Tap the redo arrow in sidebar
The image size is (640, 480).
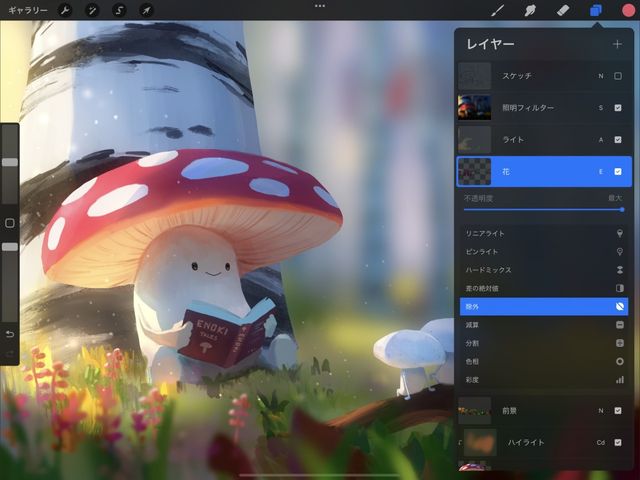pos(10,353)
